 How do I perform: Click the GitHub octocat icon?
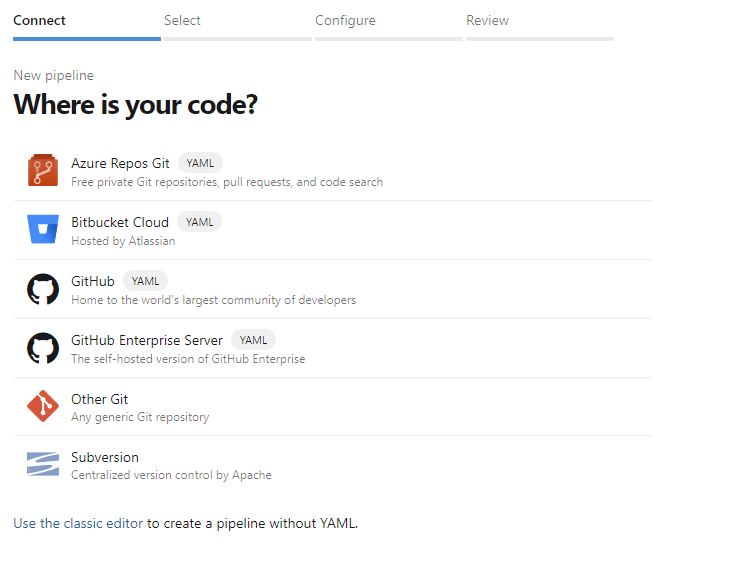43,289
